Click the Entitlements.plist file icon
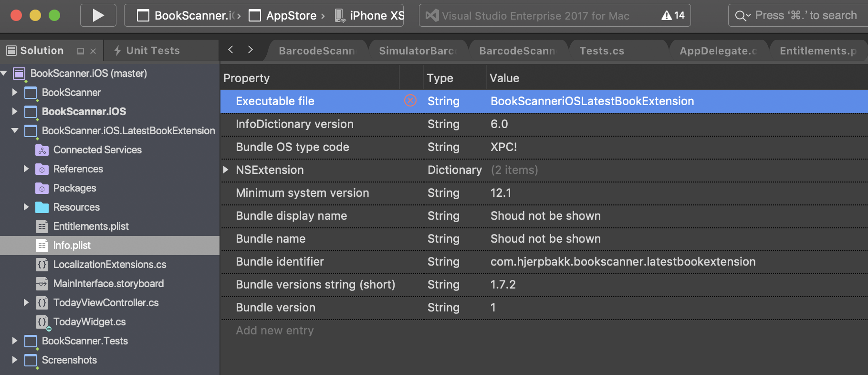This screenshot has width=868, height=375. pyautogui.click(x=42, y=226)
